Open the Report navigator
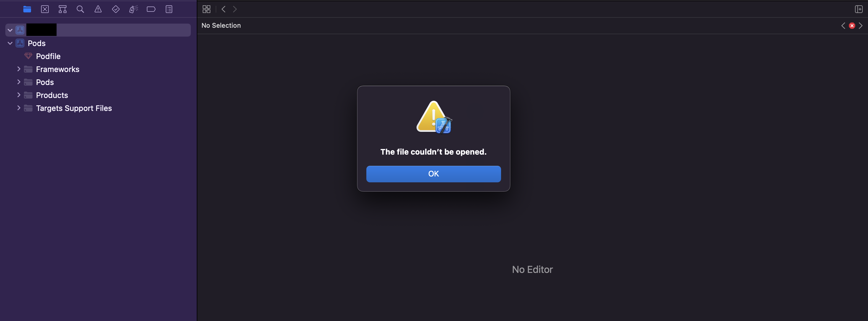The width and height of the screenshot is (868, 321). point(169,9)
